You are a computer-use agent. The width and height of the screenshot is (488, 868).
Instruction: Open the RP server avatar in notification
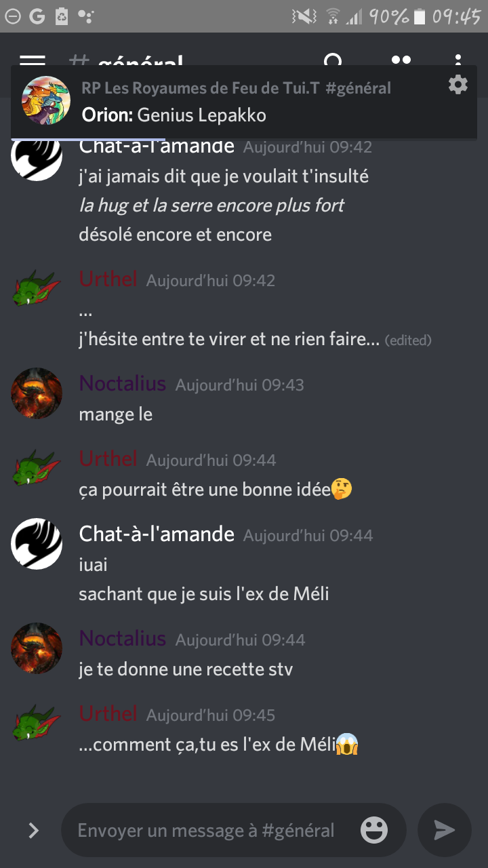coord(46,100)
